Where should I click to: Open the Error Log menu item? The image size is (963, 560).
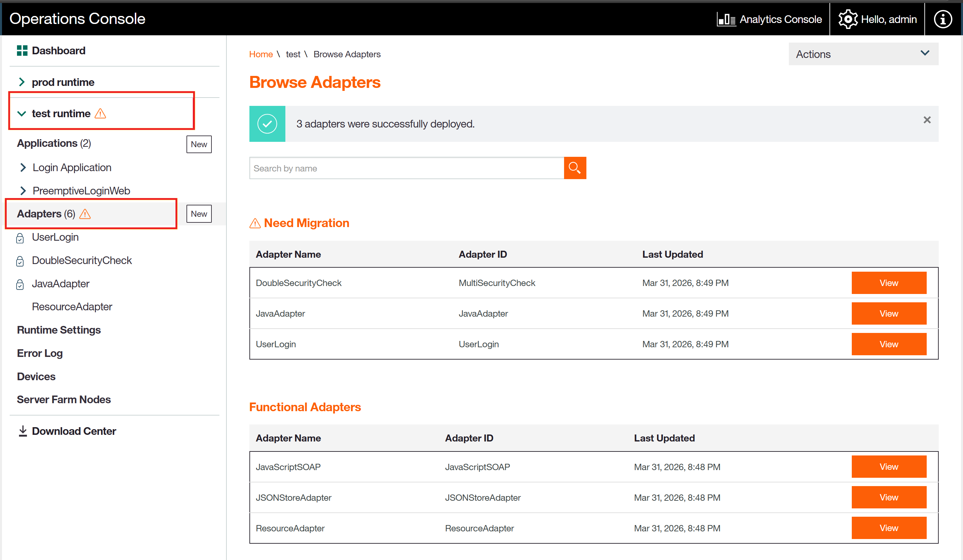coord(40,353)
